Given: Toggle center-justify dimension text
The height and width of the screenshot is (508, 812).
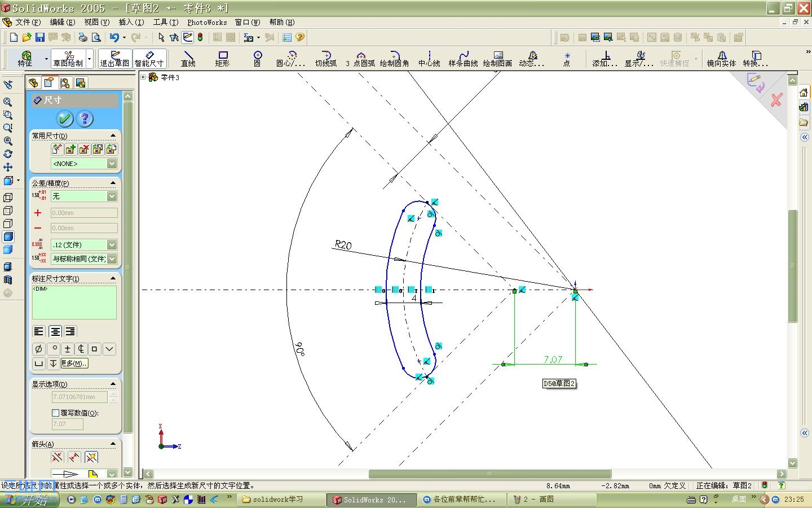Looking at the screenshot, I should [55, 331].
